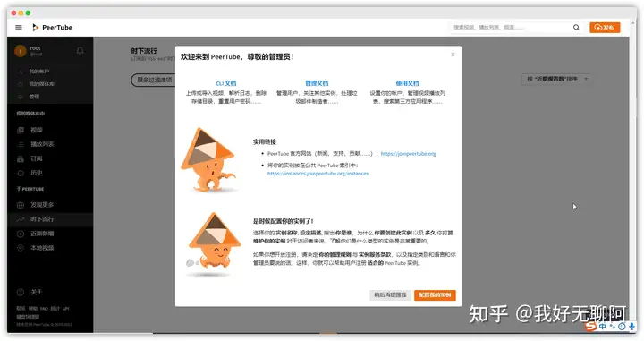The height and width of the screenshot is (341, 644).
Task: Click the microphone icon in IME bar
Action: [631, 327]
